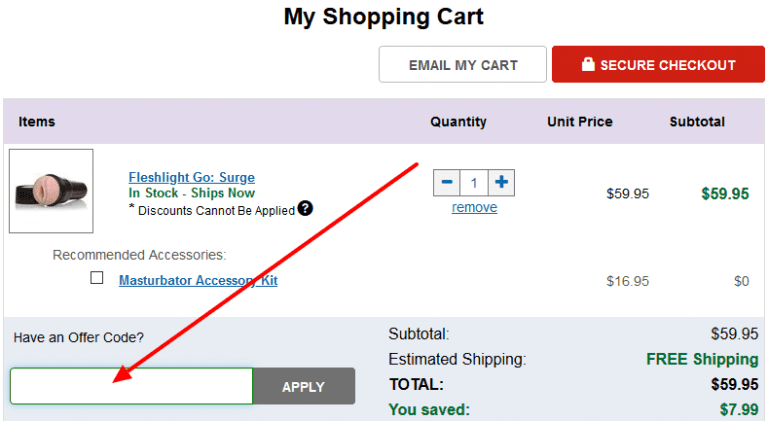The image size is (768, 421).
Task: Click the FREE Shipping text
Action: (x=702, y=359)
